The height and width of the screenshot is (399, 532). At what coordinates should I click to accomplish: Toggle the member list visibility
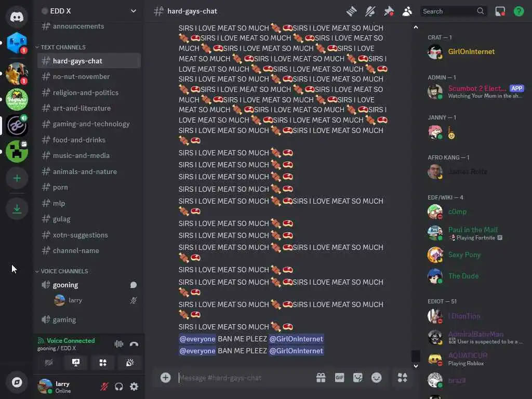pos(407,11)
